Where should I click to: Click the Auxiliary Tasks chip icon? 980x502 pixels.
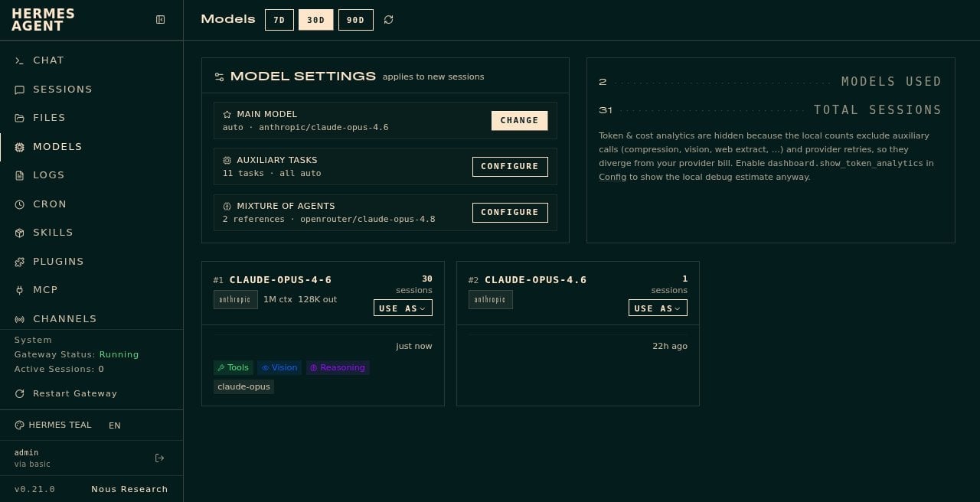click(x=227, y=160)
